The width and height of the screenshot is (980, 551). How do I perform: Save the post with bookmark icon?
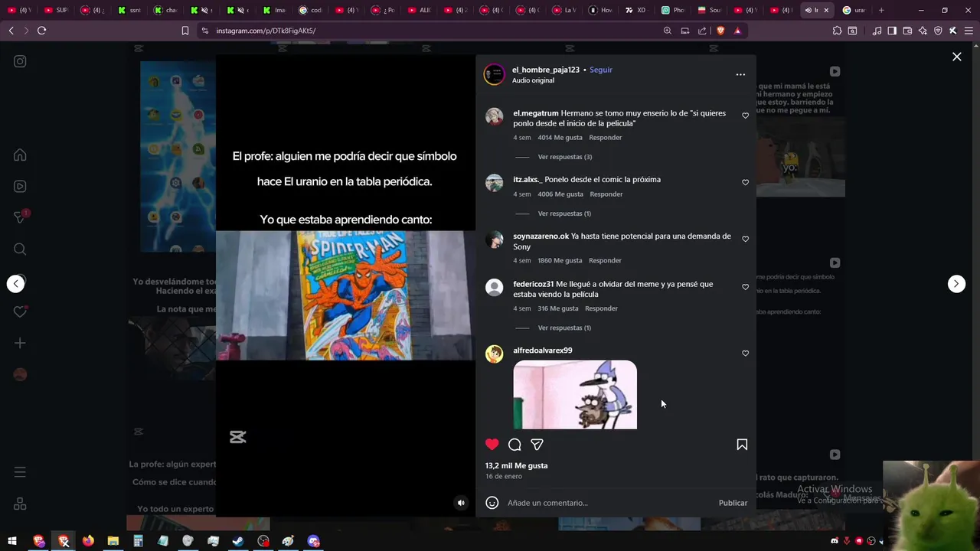(742, 444)
